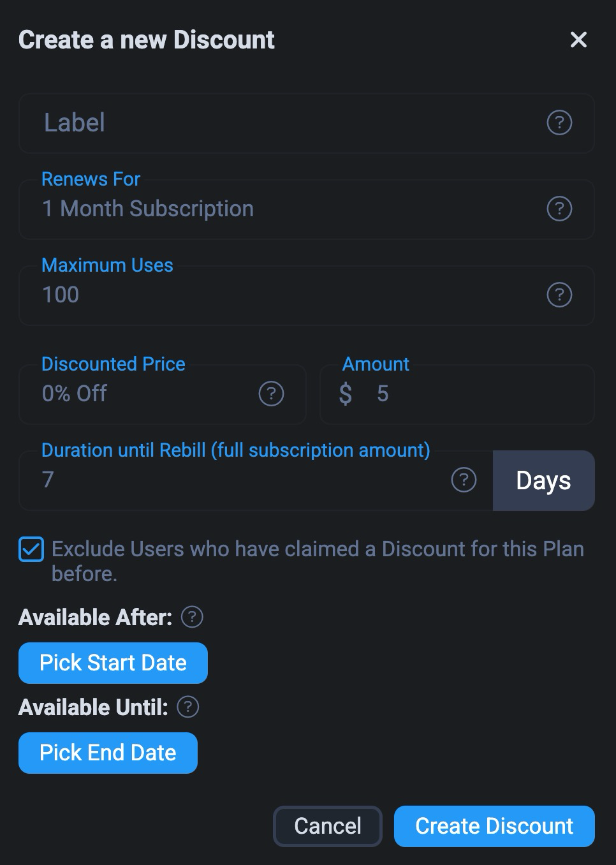616x865 pixels.
Task: Close the Create a new Discount dialog
Action: (578, 40)
